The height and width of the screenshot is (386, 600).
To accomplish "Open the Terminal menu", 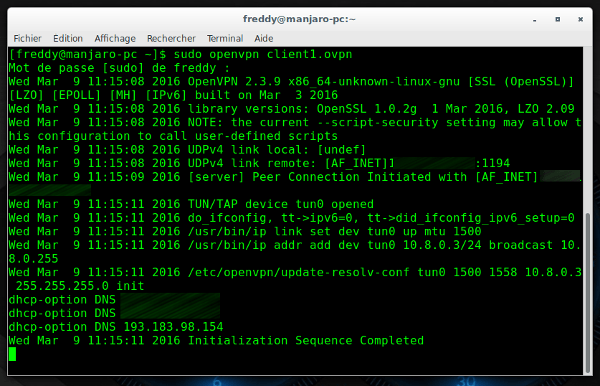I will tap(225, 39).
